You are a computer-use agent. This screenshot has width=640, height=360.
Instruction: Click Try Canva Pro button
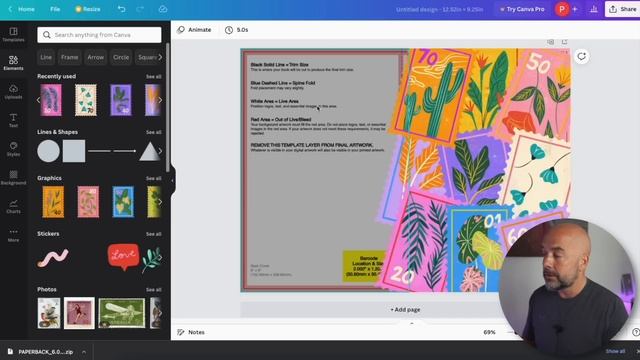(522, 9)
